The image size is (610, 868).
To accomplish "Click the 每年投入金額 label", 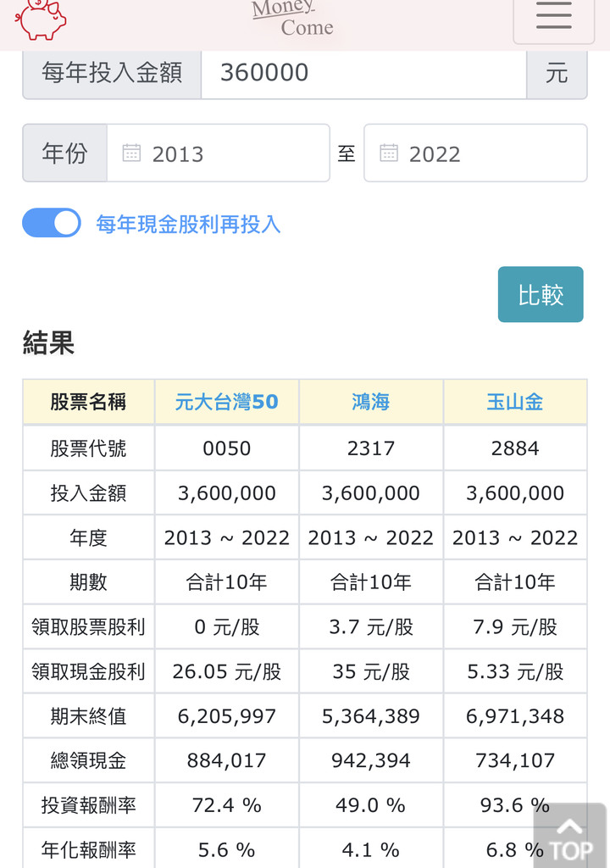I will [x=112, y=73].
